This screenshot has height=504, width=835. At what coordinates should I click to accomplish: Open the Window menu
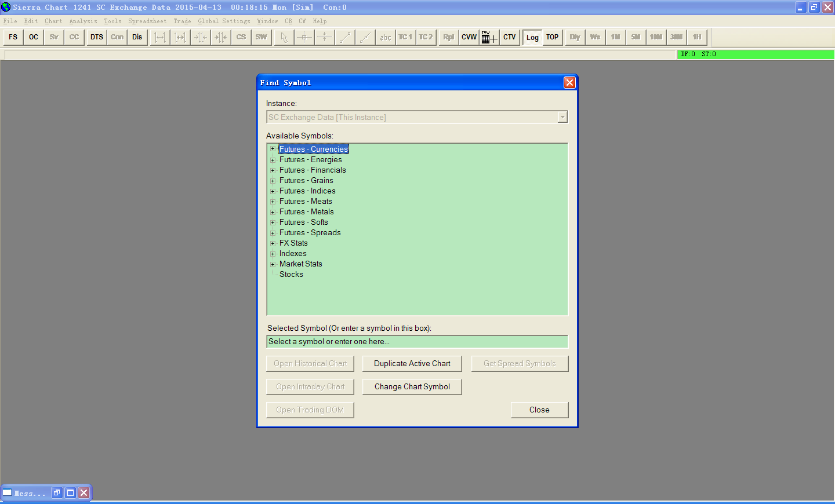pyautogui.click(x=267, y=21)
